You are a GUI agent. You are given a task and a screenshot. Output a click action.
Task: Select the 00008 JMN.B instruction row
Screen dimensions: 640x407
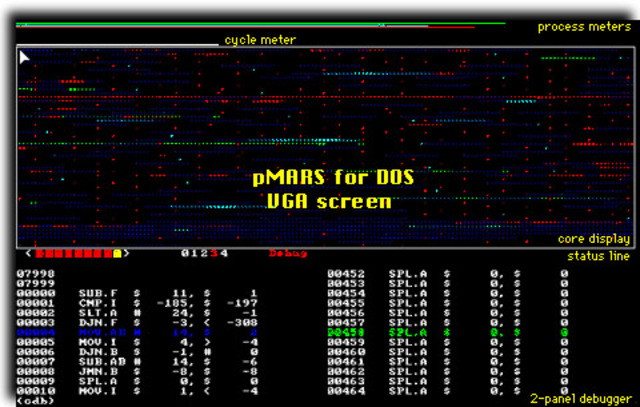point(137,372)
